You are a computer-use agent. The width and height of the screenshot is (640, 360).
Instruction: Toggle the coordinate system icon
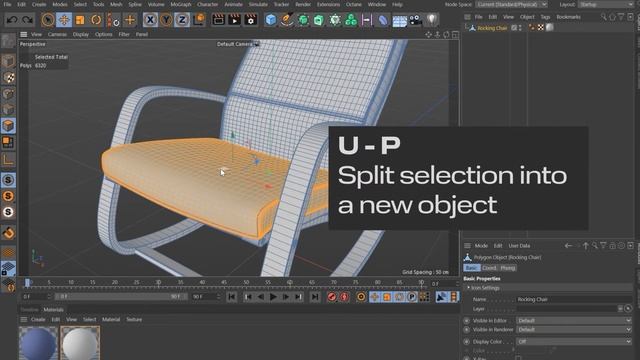[199, 20]
